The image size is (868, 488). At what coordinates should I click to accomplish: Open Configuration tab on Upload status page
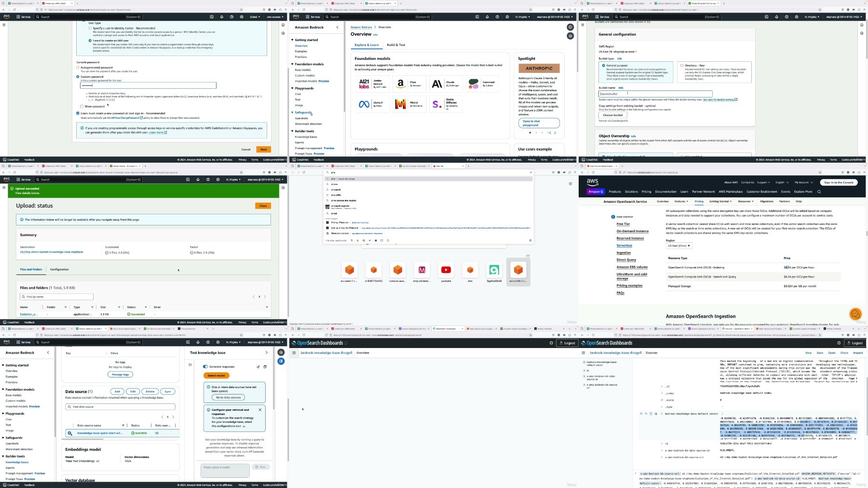point(59,269)
